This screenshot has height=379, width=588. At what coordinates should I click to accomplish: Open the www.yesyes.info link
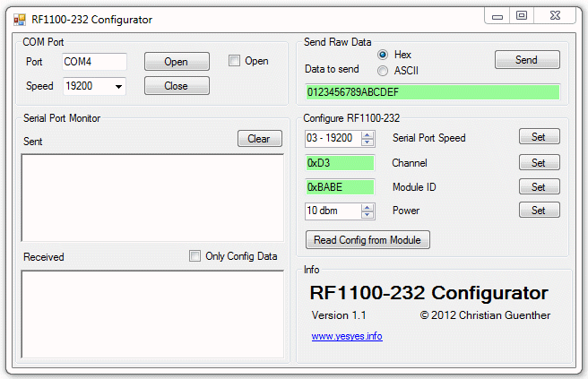(347, 336)
